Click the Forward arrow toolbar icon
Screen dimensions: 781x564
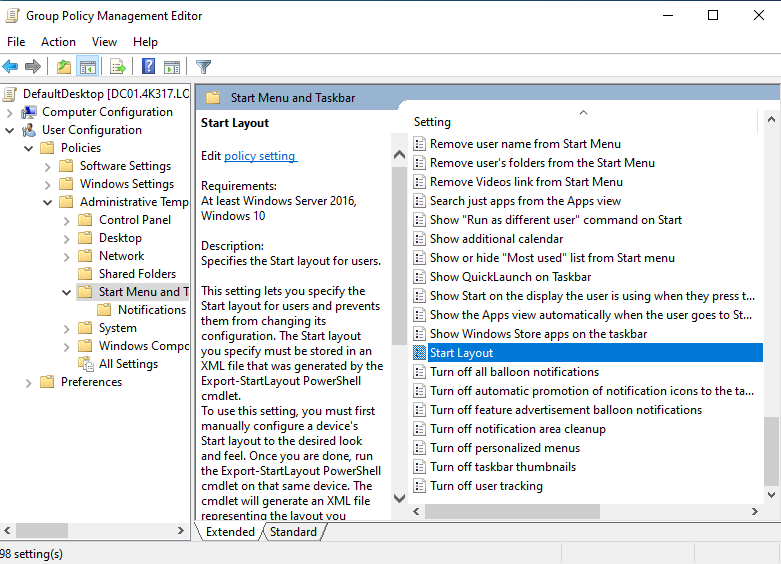[x=33, y=67]
